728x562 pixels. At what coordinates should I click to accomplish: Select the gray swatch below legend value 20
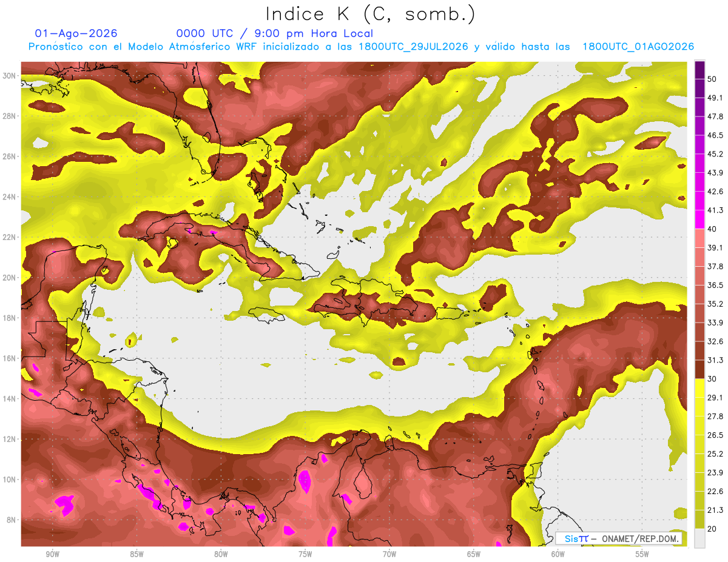coord(699,538)
